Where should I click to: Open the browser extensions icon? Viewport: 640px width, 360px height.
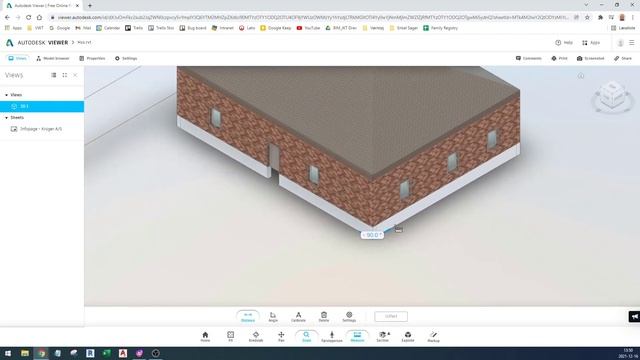(x=600, y=17)
